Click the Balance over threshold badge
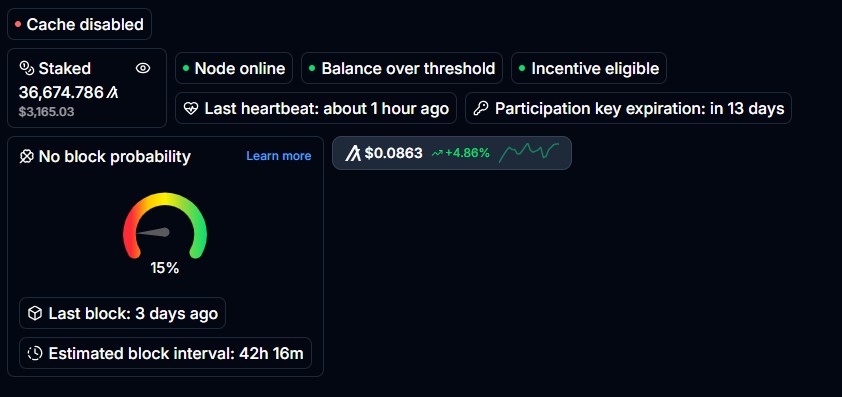This screenshot has width=842, height=397. point(402,68)
